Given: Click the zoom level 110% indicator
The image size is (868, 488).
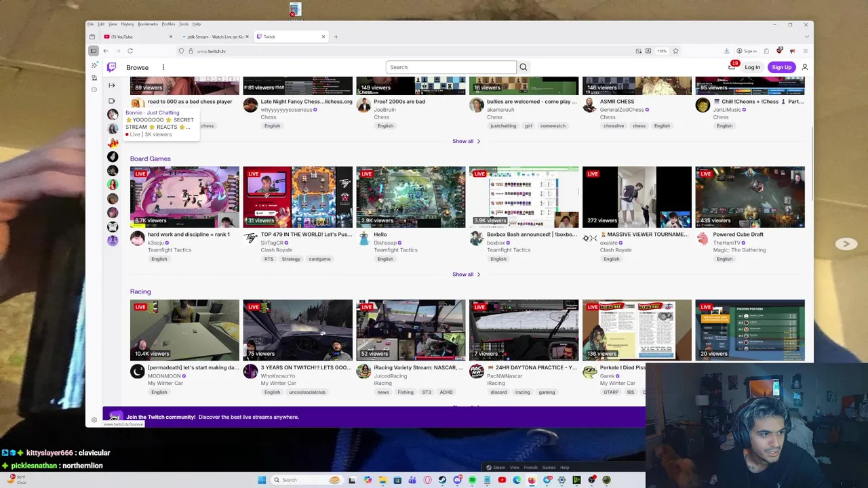Looking at the screenshot, I should 662,51.
